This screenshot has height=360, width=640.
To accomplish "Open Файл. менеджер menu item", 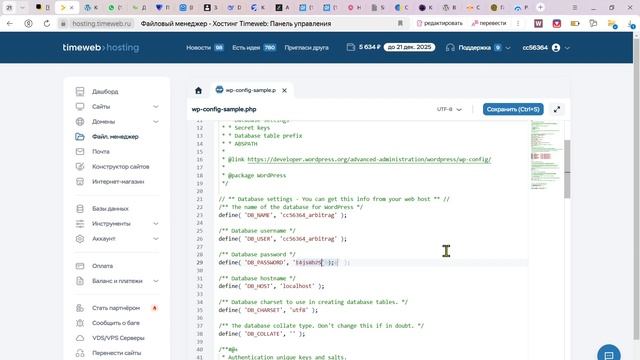I will coord(115,137).
